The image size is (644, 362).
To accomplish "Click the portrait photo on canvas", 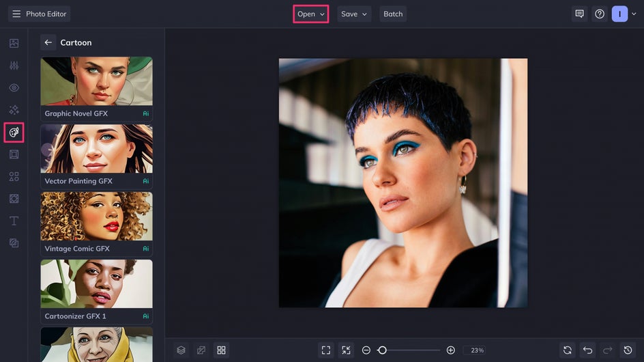I will point(403,182).
